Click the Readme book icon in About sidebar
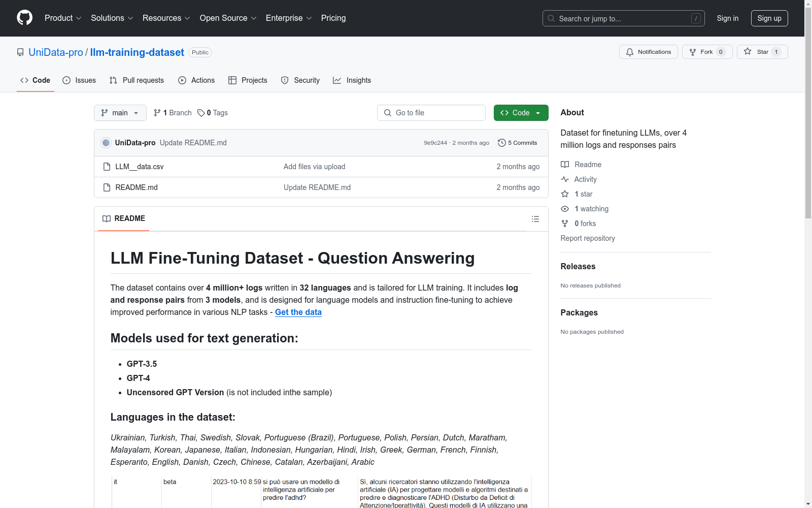This screenshot has height=508, width=812. (565, 165)
